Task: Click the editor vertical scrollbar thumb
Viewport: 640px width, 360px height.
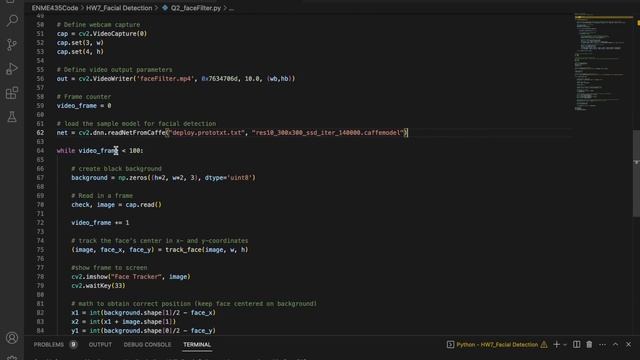Action: pos(636,173)
